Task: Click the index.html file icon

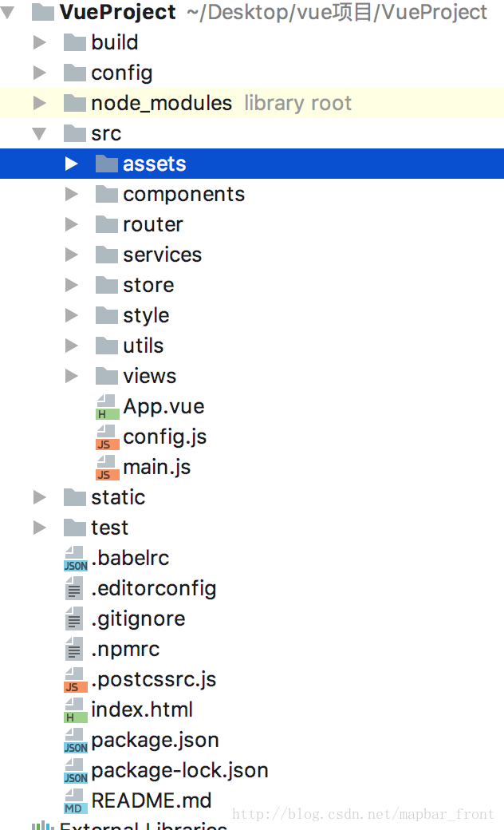Action: pyautogui.click(x=75, y=710)
